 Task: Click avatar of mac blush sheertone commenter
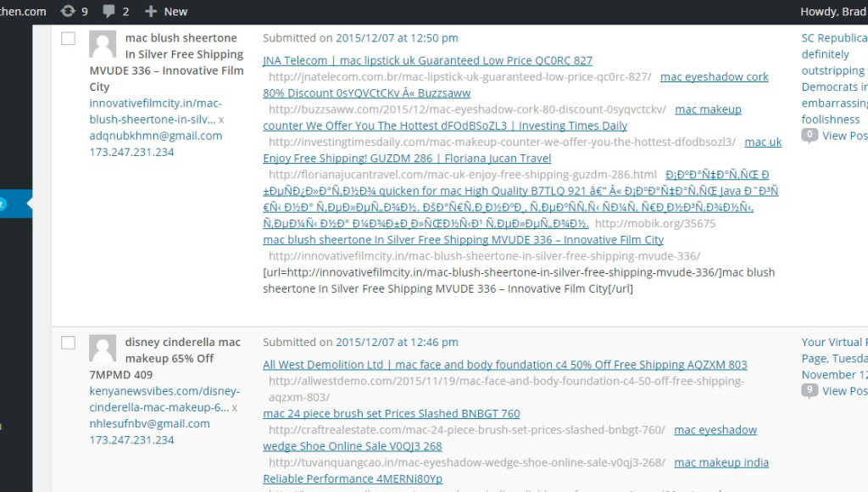click(103, 44)
